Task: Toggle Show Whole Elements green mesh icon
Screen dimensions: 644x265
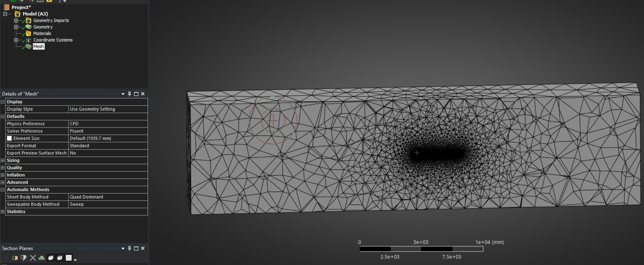Action: click(41, 258)
